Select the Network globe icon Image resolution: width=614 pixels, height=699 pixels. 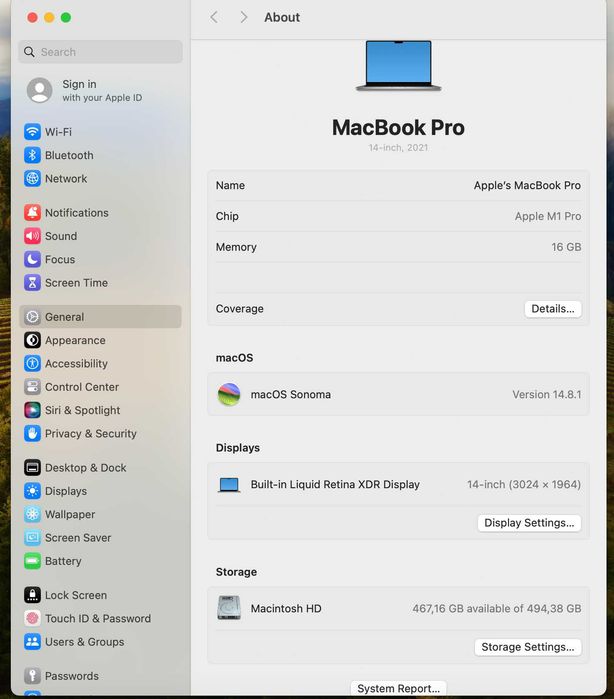[x=32, y=178]
